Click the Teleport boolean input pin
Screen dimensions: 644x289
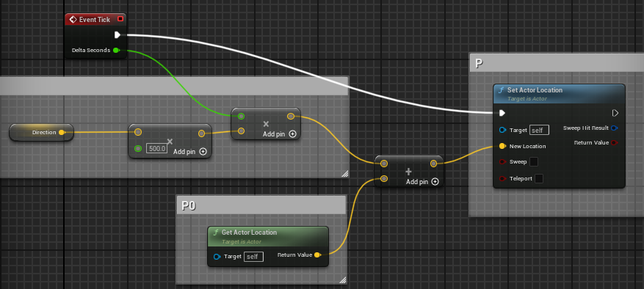pos(502,178)
